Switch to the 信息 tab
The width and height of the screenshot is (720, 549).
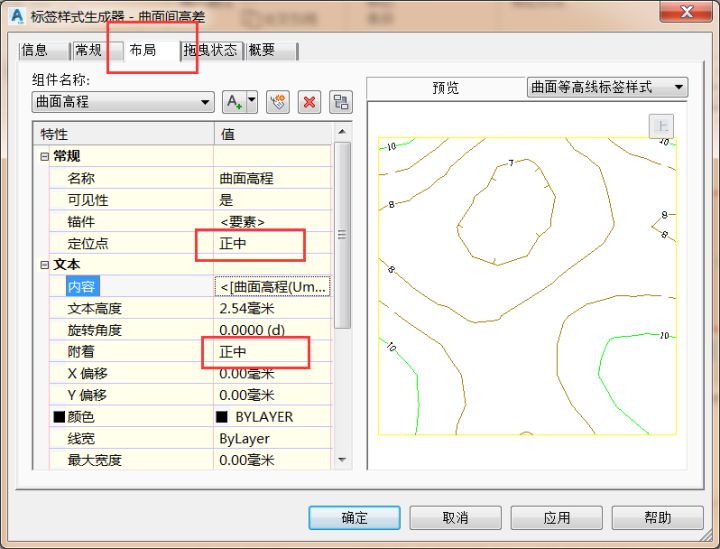coord(44,50)
